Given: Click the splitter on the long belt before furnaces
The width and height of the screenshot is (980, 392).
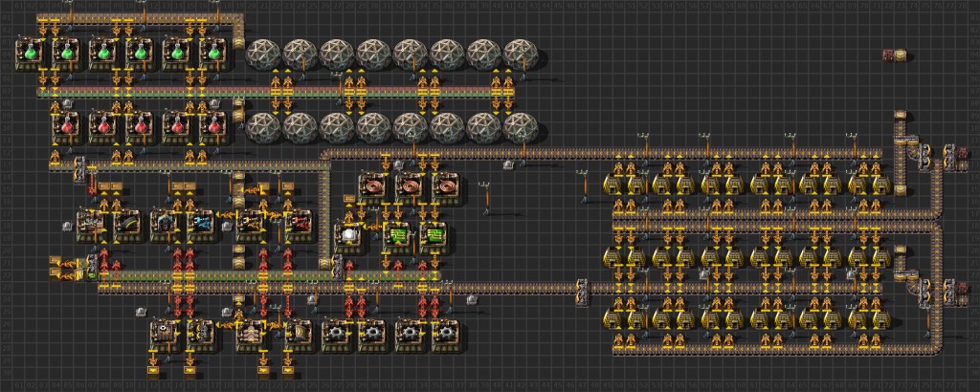Looking at the screenshot, I should [582, 293].
